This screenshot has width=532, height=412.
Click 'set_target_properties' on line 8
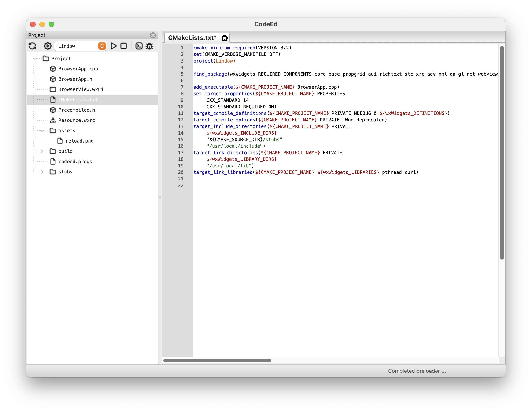coord(223,94)
